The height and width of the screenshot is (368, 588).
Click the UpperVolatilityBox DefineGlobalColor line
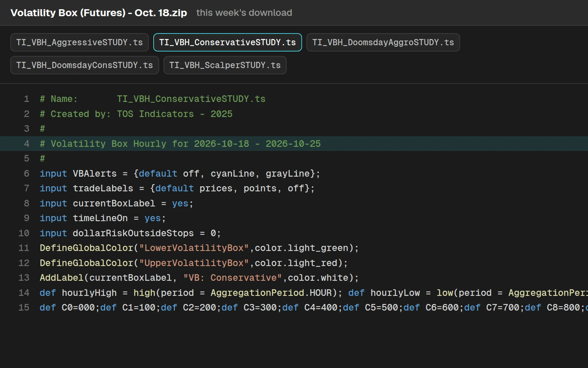[x=194, y=263]
